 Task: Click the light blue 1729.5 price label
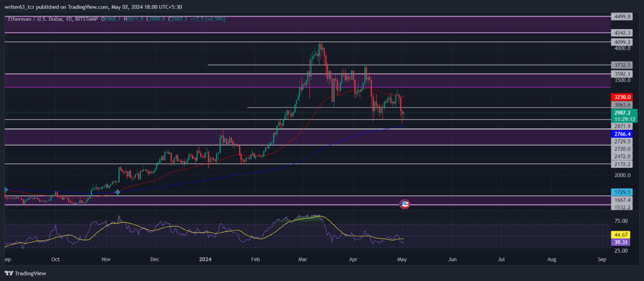621,192
